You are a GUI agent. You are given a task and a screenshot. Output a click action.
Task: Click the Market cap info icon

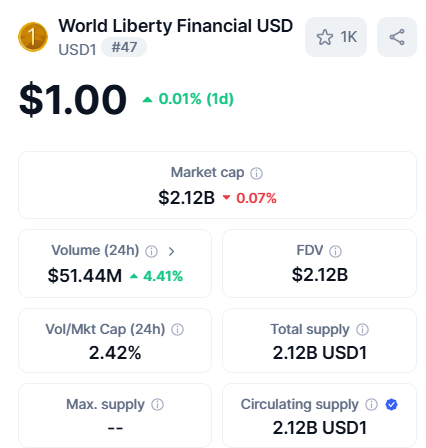(x=256, y=173)
